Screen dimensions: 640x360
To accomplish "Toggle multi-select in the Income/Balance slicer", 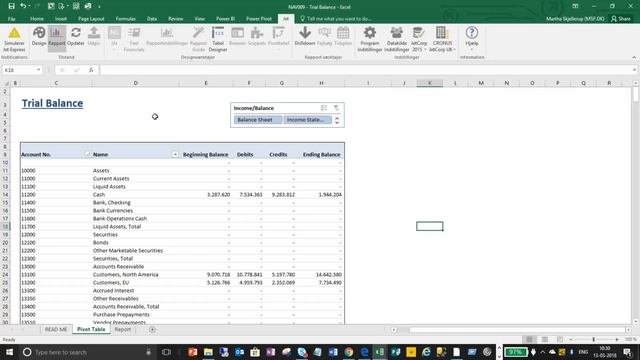I will pos(324,108).
